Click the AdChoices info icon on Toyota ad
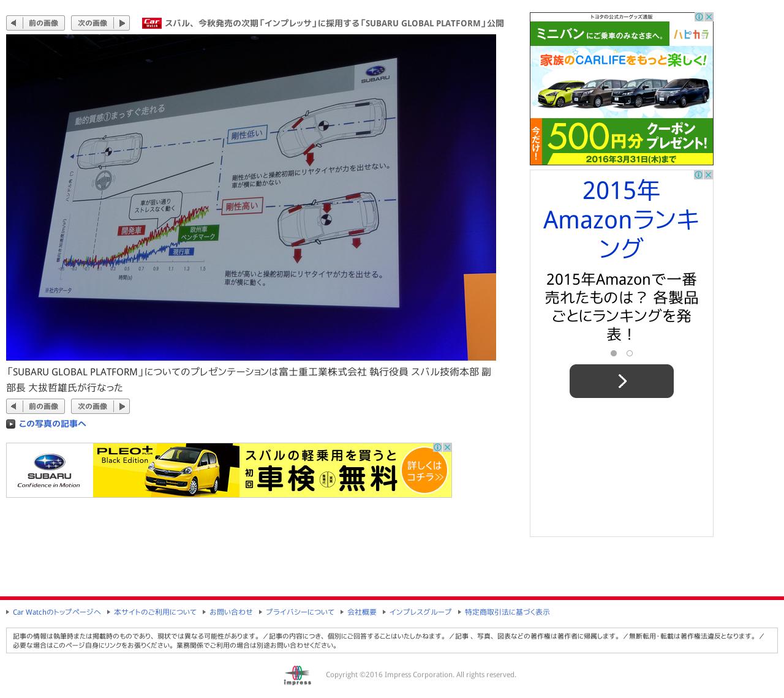This screenshot has height=698, width=784. (x=699, y=17)
